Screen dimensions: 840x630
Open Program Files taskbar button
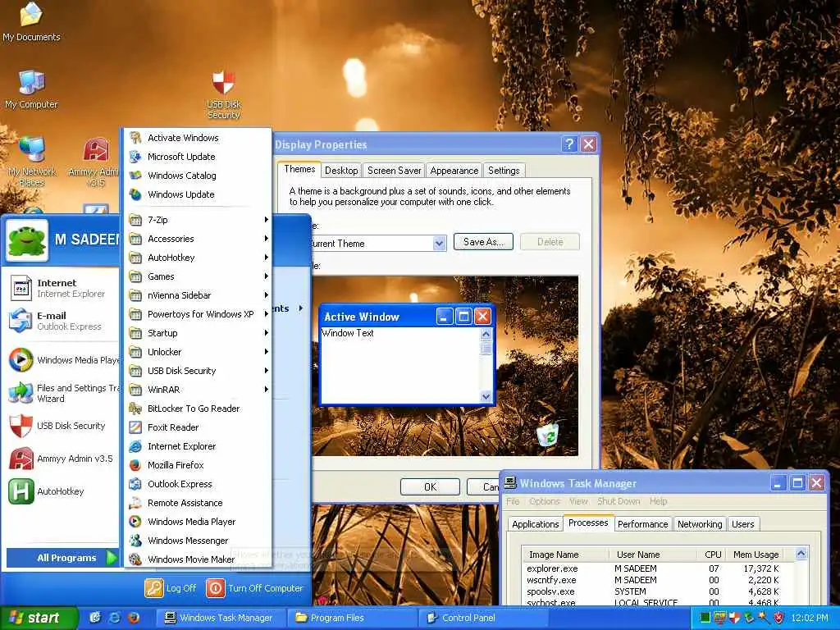pyautogui.click(x=353, y=618)
